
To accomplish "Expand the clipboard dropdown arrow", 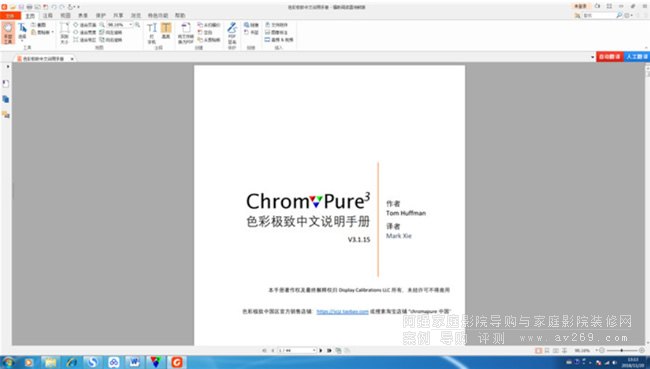I will 53,32.
